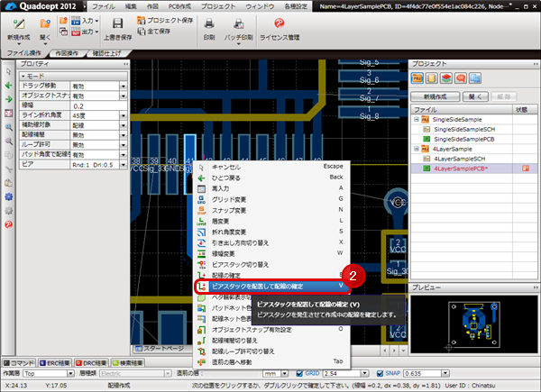Image resolution: width=541 pixels, height=392 pixels.
Task: Click blue gear icon in left toolbar
Action: coord(9,196)
